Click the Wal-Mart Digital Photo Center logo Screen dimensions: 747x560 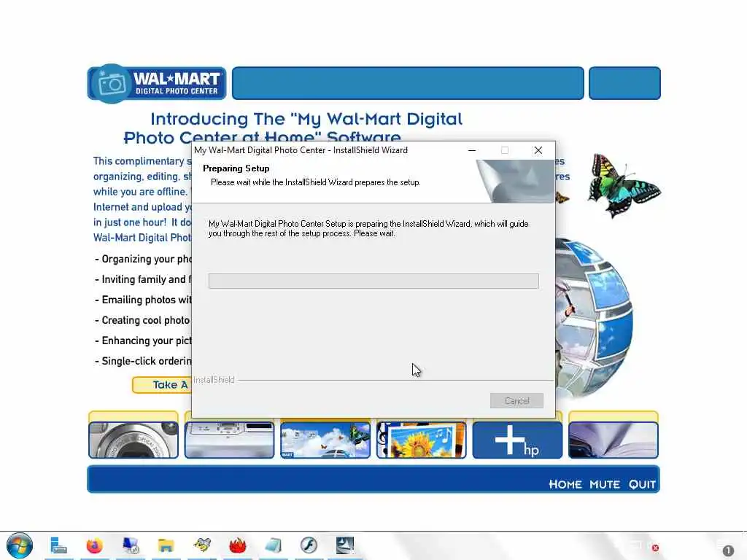157,83
